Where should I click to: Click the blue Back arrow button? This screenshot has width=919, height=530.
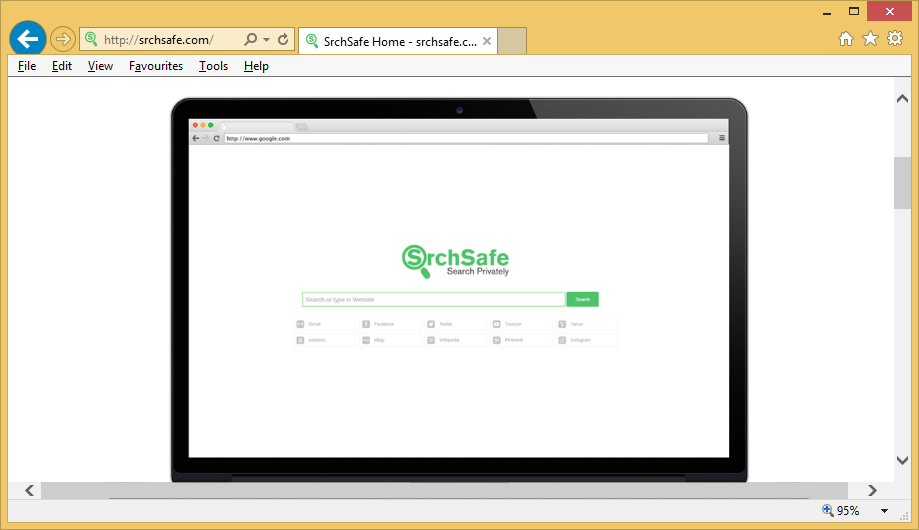(28, 39)
